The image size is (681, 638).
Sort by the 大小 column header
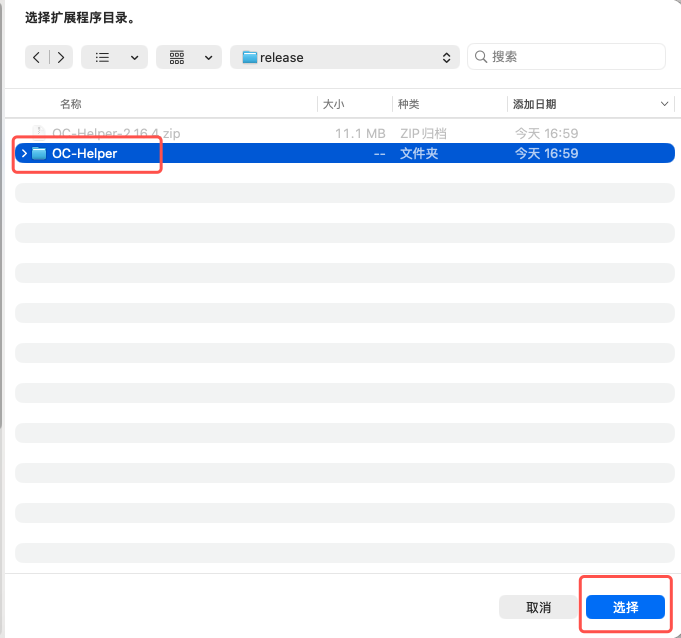point(334,104)
